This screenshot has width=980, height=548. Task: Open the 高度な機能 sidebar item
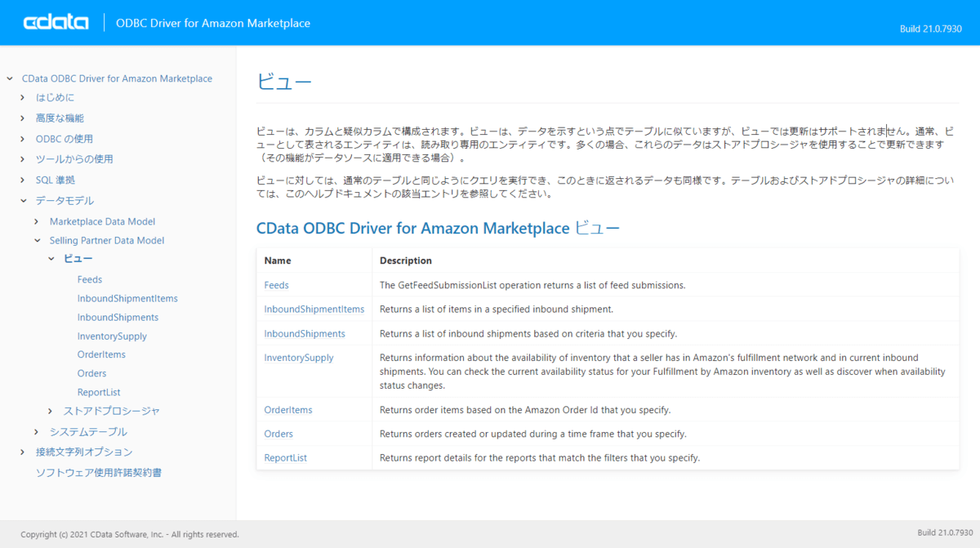[60, 118]
